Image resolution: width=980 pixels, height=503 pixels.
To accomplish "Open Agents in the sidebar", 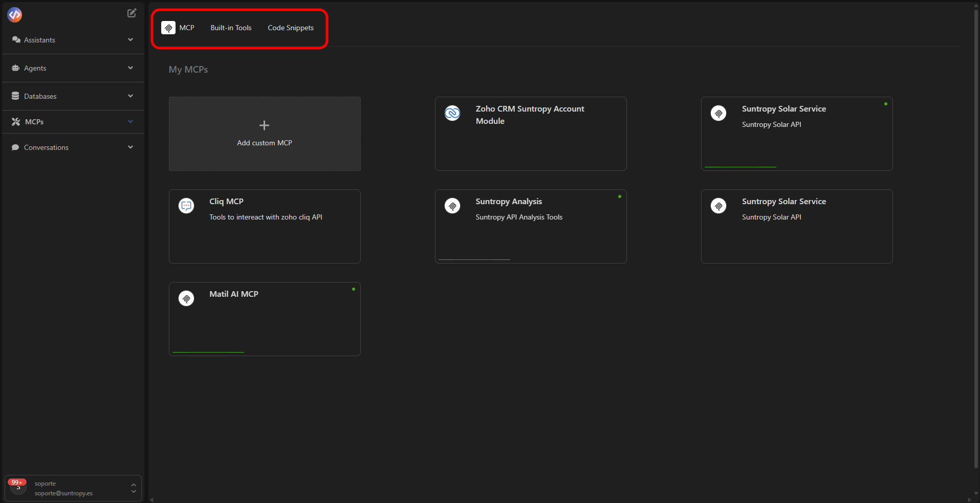I will click(x=73, y=68).
